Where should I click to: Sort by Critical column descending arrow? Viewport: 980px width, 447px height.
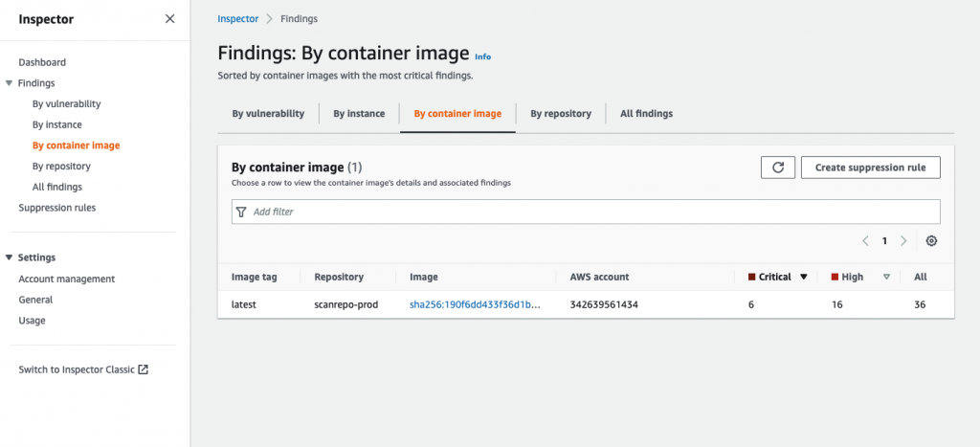pos(804,278)
